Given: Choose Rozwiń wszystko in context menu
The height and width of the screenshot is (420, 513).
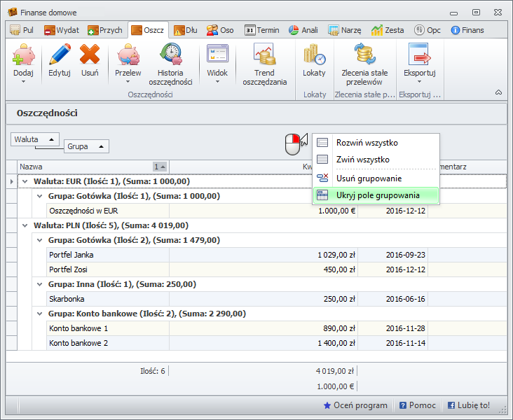Looking at the screenshot, I should point(367,143).
